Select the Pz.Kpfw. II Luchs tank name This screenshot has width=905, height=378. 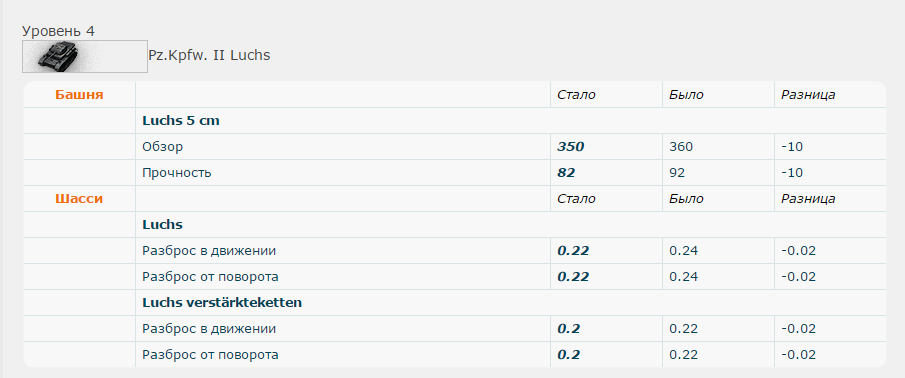209,56
